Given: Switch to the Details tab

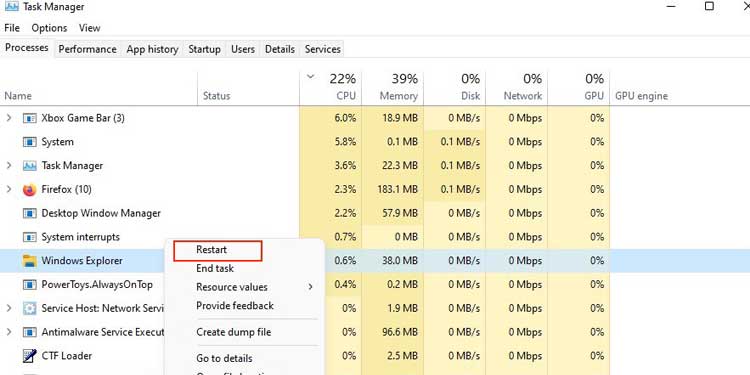Looking at the screenshot, I should [280, 49].
